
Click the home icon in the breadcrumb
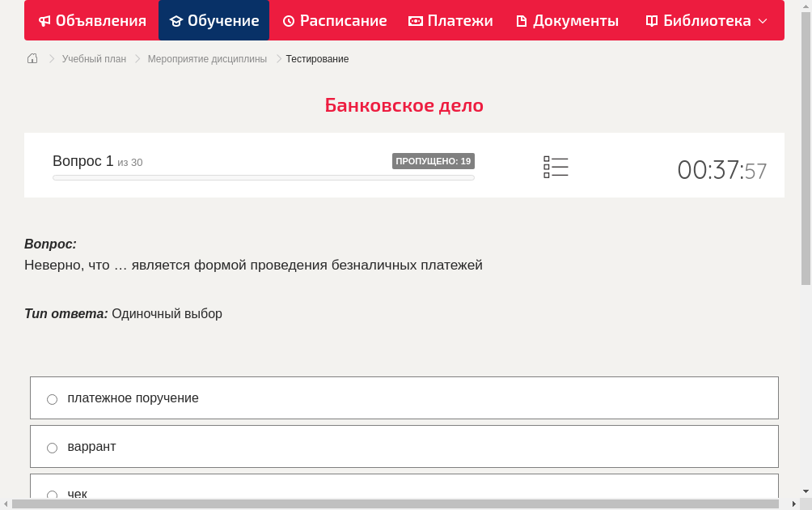pos(32,58)
